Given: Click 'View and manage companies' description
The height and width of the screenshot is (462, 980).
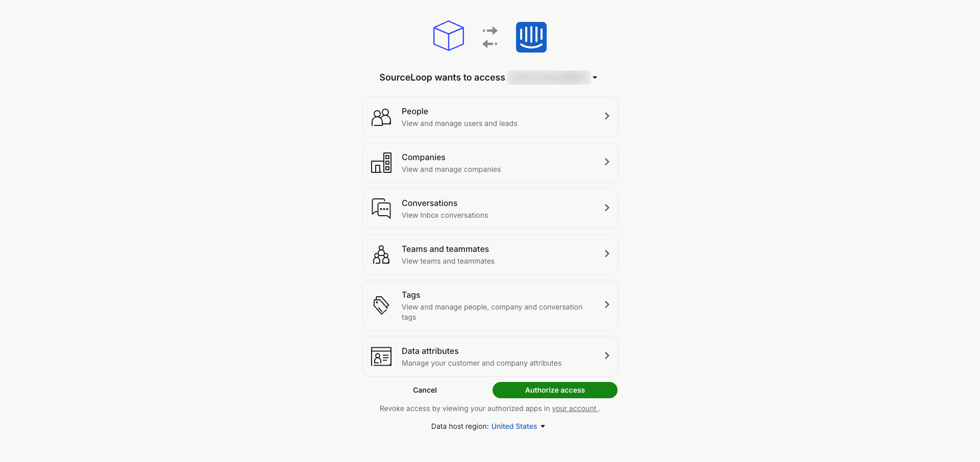Looking at the screenshot, I should point(451,169).
